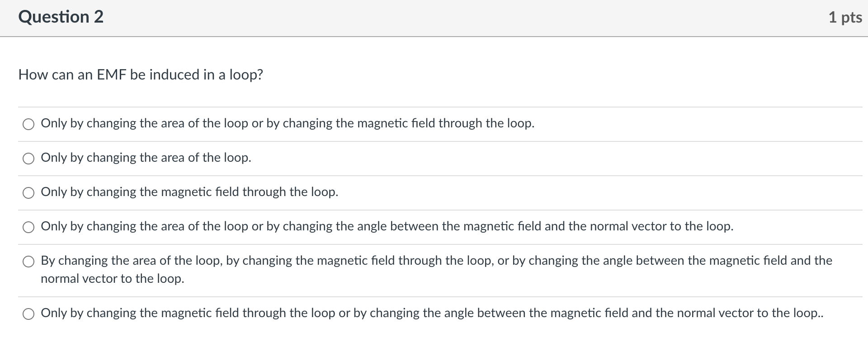868x337 pixels.
Task: Click the row of the fifth answer option
Action: 434,269
